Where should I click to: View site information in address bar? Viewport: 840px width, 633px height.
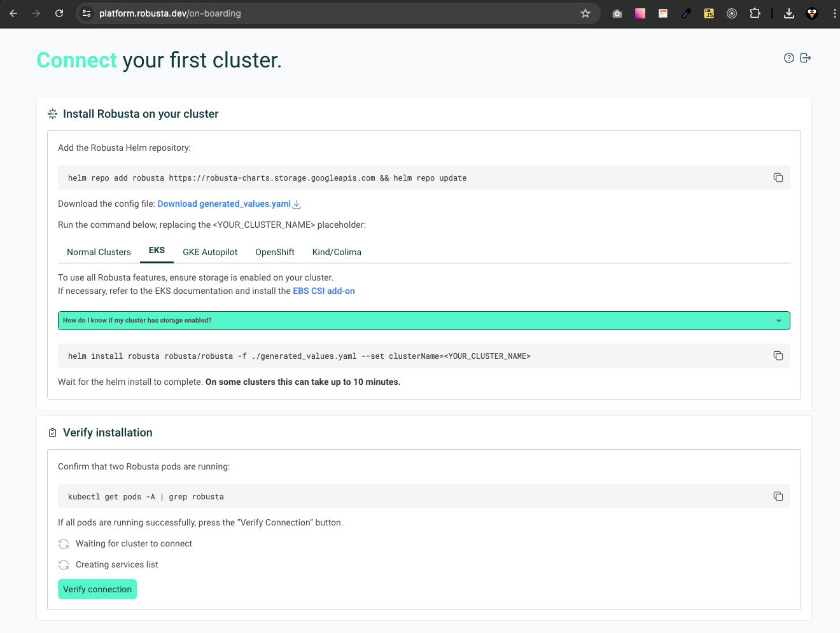[87, 13]
